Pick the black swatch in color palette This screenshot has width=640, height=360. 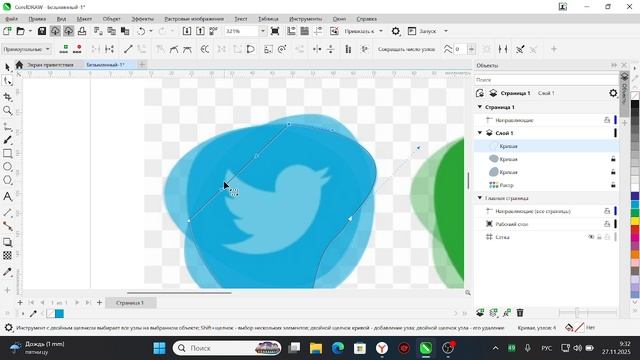(x=635, y=105)
